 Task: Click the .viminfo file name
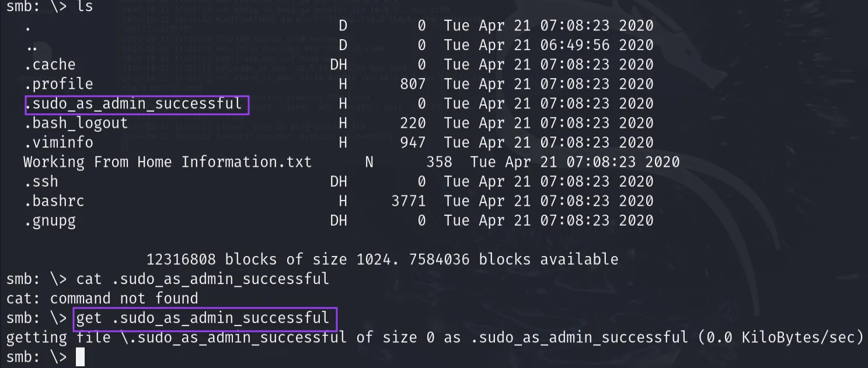(x=58, y=142)
